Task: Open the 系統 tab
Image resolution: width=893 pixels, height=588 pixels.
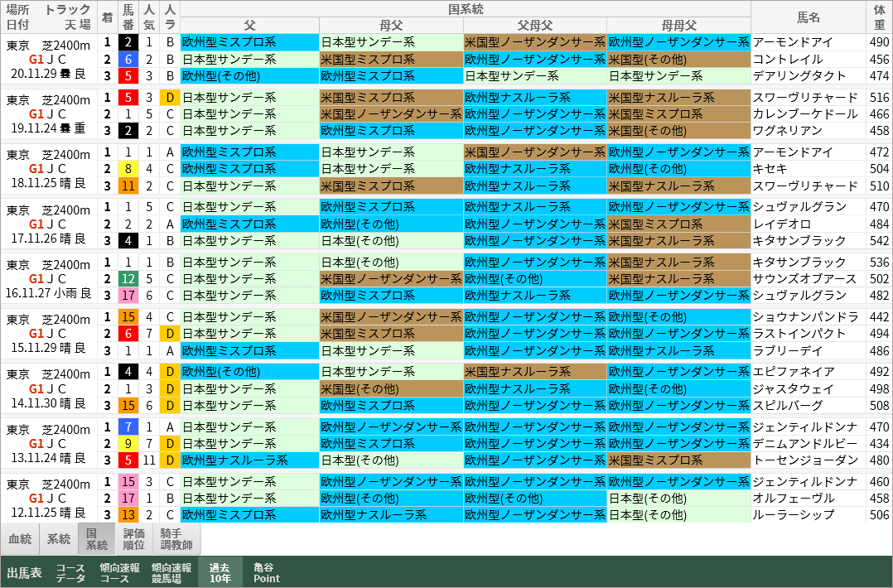Action: [59, 538]
